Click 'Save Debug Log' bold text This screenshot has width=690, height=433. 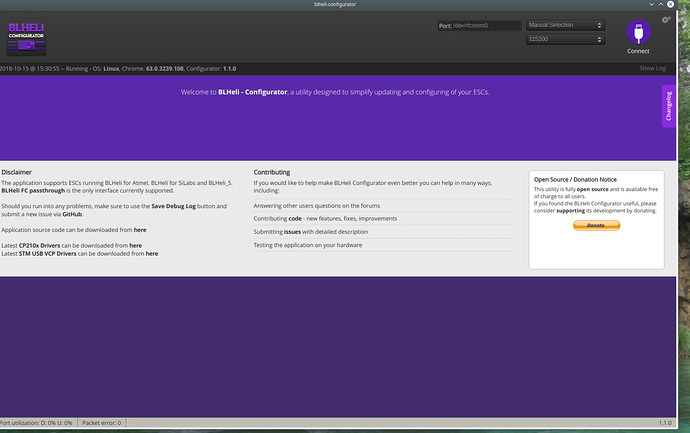click(173, 206)
